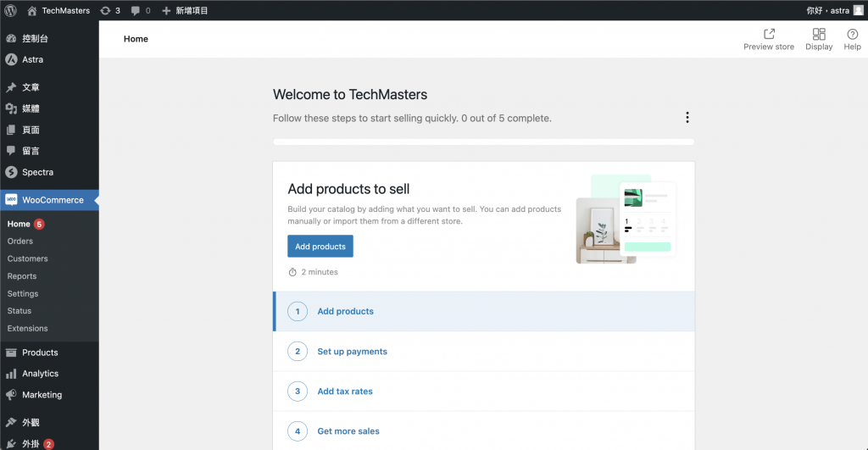
Task: Click the Welcome to TechMasters heading
Action: 350,95
